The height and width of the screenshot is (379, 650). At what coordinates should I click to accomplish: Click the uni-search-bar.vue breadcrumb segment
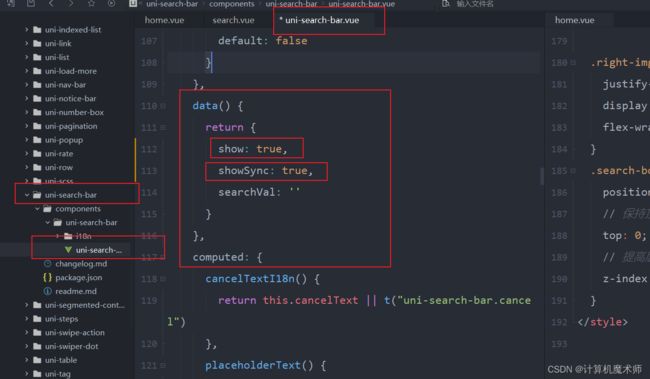(361, 4)
